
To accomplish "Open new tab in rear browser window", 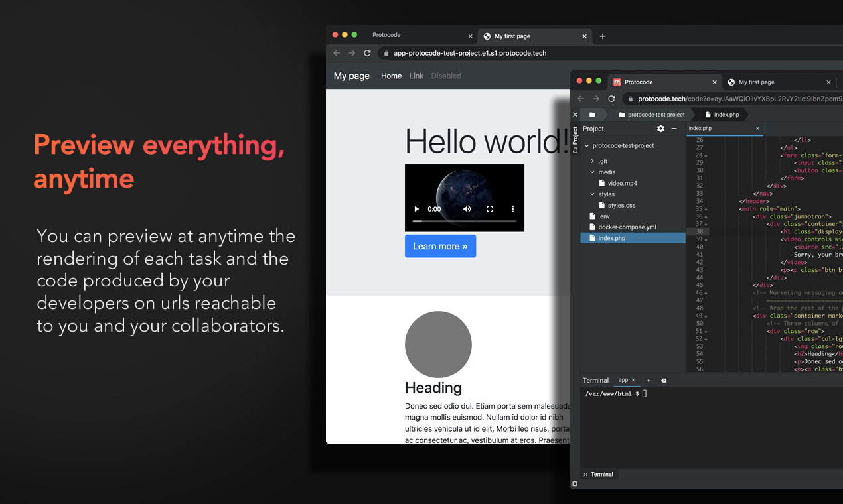I will (603, 36).
